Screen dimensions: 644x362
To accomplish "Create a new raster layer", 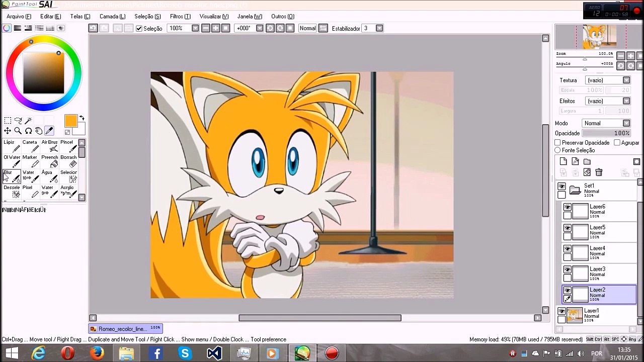I will tap(563, 161).
